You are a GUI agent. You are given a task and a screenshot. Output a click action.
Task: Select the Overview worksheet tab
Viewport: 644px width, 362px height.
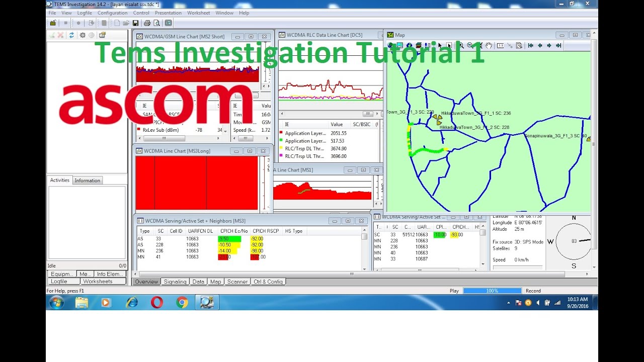point(146,282)
